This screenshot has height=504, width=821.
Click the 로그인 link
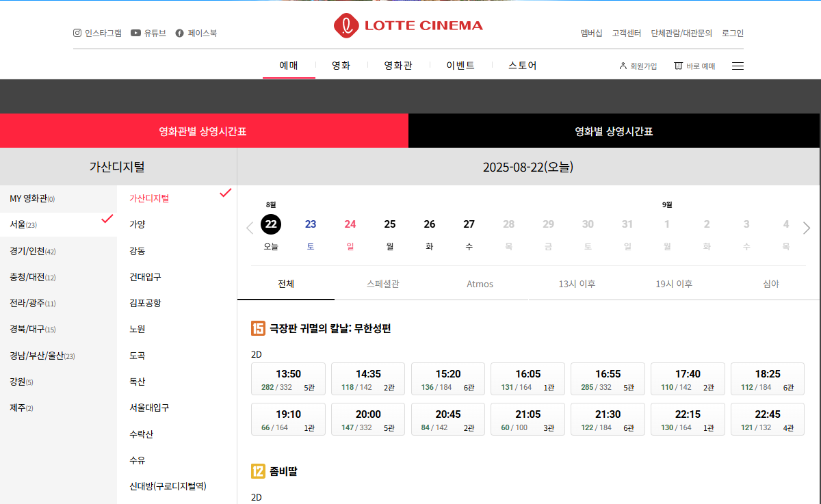[733, 33]
